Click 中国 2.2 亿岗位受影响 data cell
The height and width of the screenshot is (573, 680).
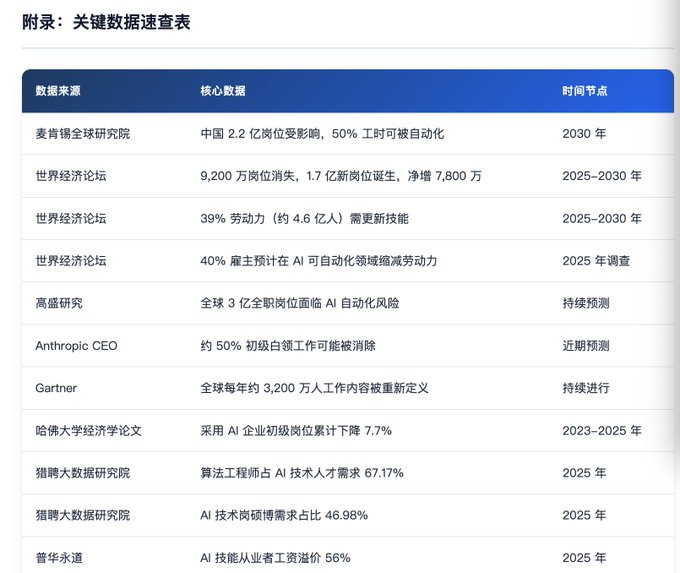(x=322, y=134)
